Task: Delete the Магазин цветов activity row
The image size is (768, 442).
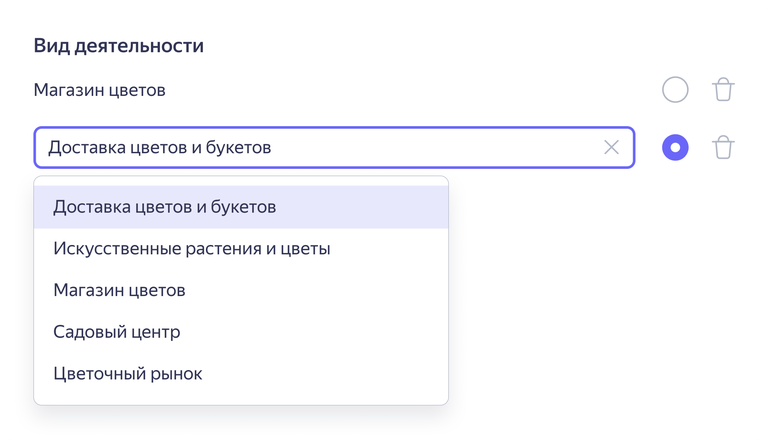Action: [x=723, y=90]
